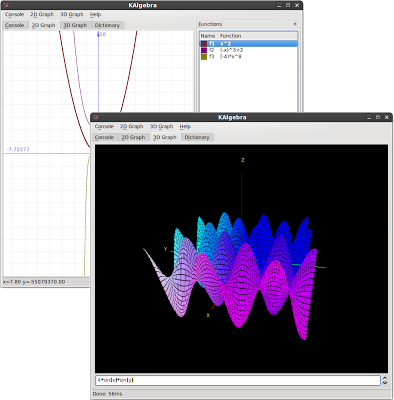Screen dimensions: 394x400
Task: Click f2 purple color swatch
Action: point(204,50)
